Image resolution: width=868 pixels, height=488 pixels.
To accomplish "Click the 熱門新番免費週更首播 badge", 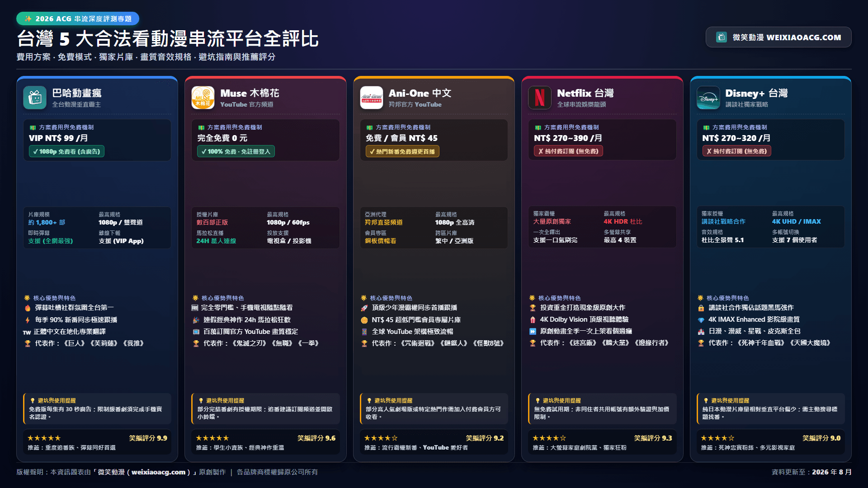I will click(402, 151).
